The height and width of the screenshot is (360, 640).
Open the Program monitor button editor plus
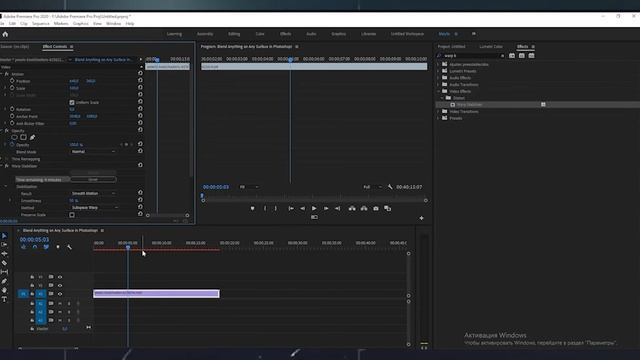click(421, 218)
